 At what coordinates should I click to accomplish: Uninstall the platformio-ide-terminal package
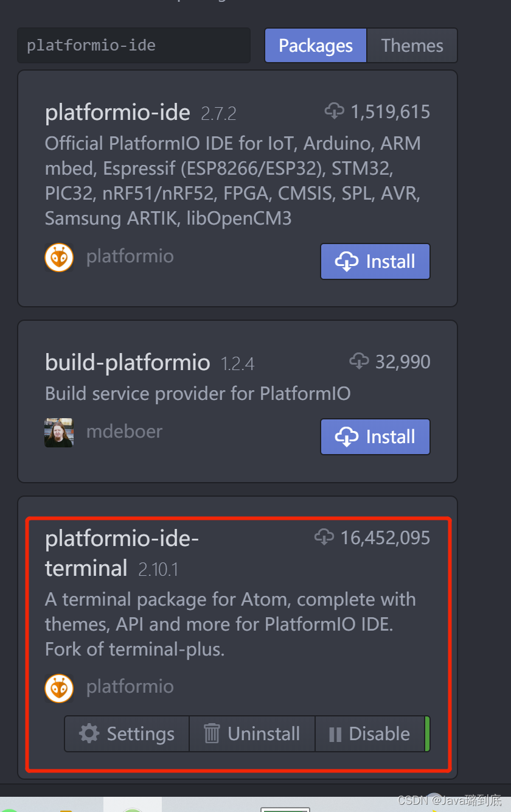[x=252, y=733]
